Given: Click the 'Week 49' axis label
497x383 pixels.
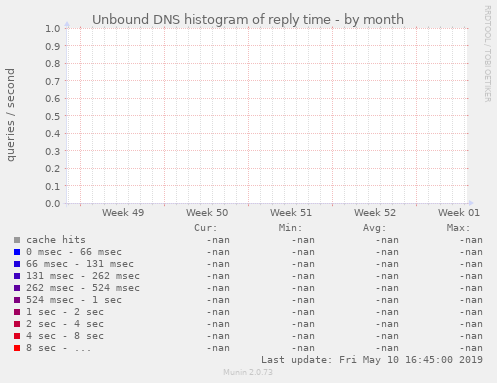Looking at the screenshot, I should click(123, 213).
